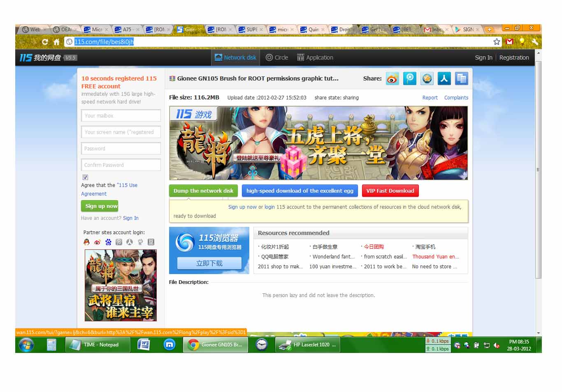The height and width of the screenshot is (392, 562).
Task: Open Microsoft Word from the taskbar
Action: click(144, 345)
